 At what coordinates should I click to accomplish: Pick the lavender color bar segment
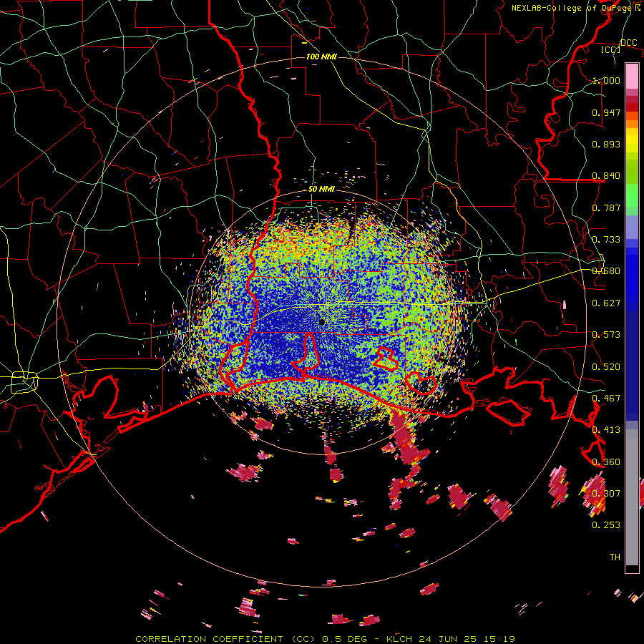[632, 227]
